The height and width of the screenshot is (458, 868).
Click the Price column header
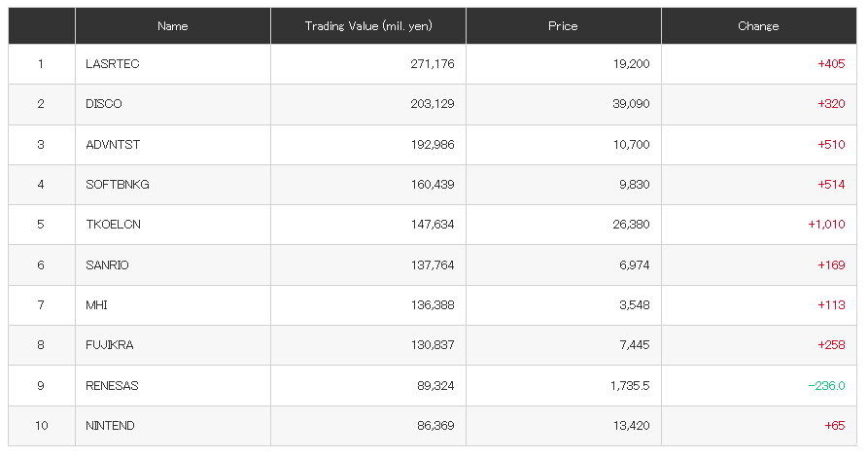tap(564, 26)
